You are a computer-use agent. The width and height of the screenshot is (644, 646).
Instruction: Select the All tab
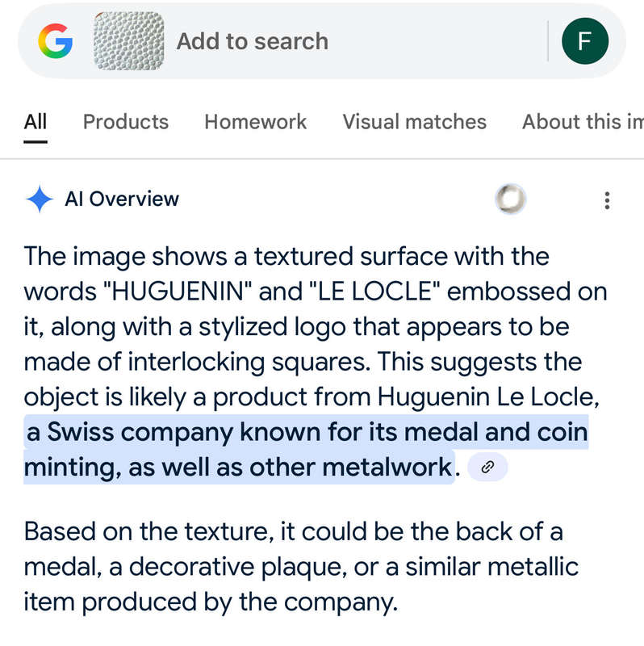click(36, 122)
